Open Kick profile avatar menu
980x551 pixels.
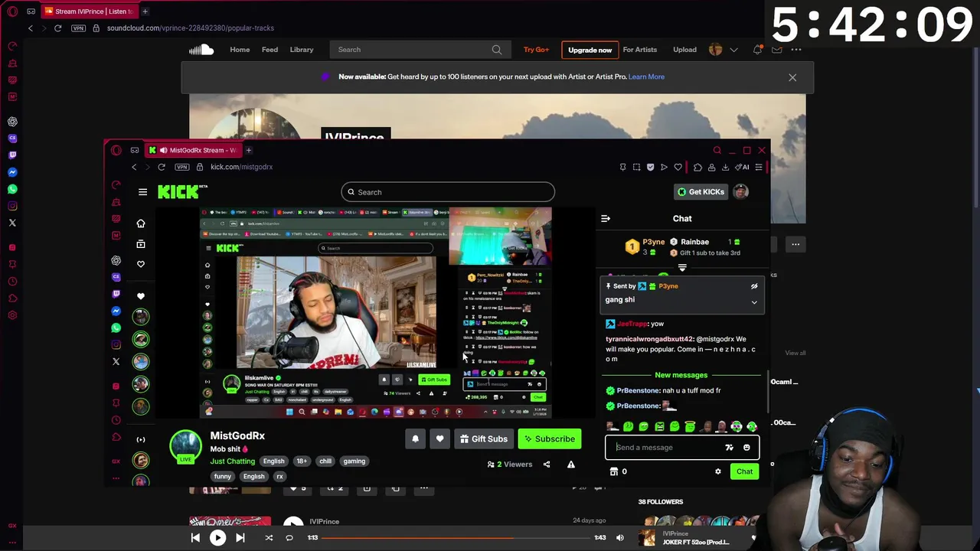tap(740, 192)
